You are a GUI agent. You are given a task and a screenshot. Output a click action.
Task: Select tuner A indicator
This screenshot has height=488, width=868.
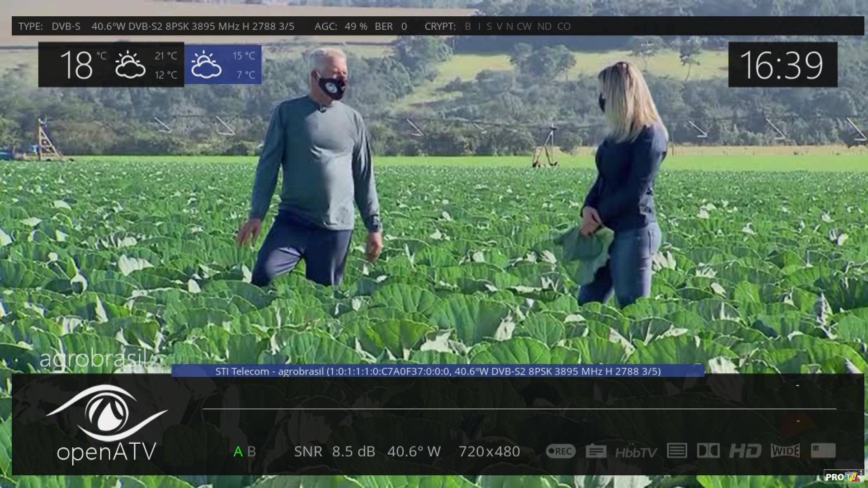pos(238,451)
